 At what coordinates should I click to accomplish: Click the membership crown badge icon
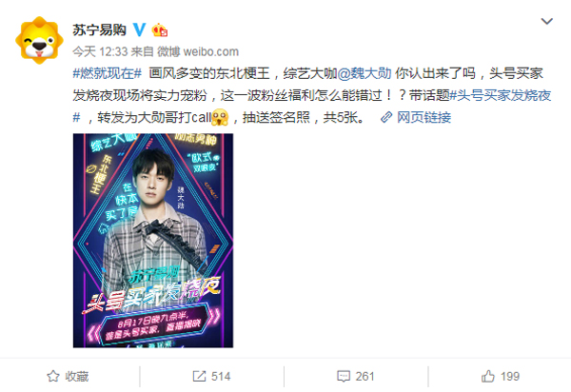(x=160, y=29)
